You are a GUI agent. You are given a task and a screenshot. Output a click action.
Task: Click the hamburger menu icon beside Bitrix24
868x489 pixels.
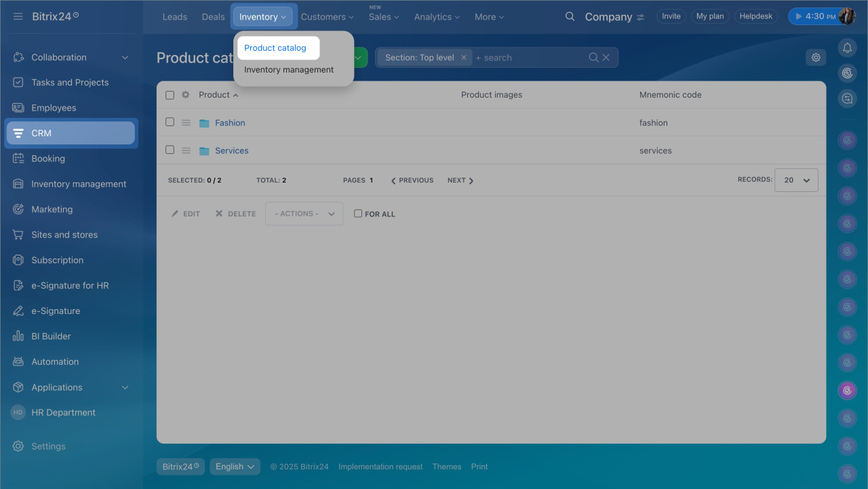click(18, 16)
